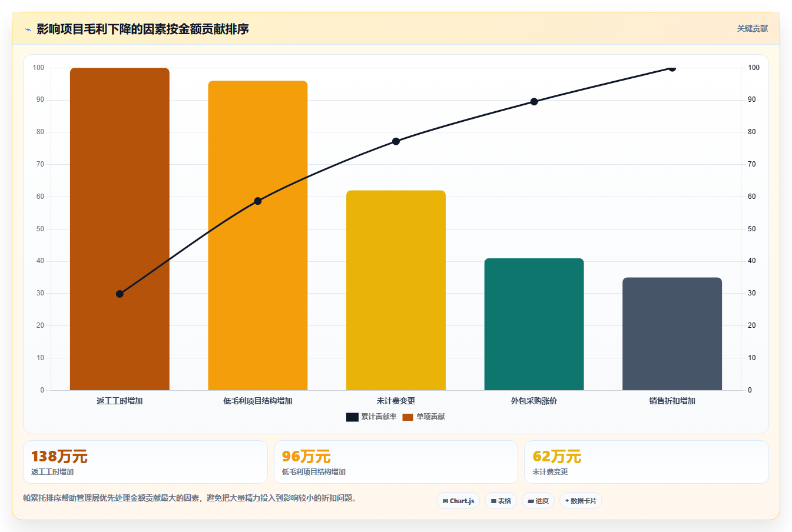Click the Chart.js tag
Image resolution: width=792 pixels, height=532 pixels.
[x=458, y=501]
